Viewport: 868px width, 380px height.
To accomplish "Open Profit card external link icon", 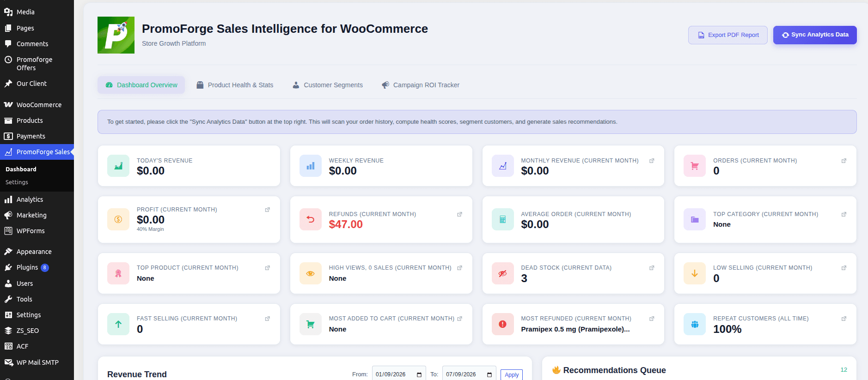I will 268,210.
